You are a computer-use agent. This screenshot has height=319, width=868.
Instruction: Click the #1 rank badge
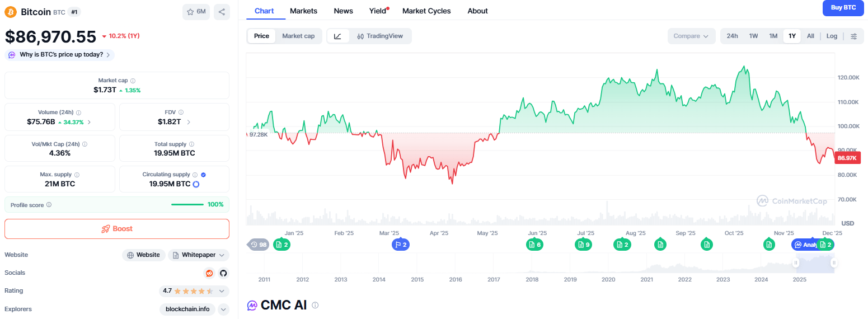point(75,12)
